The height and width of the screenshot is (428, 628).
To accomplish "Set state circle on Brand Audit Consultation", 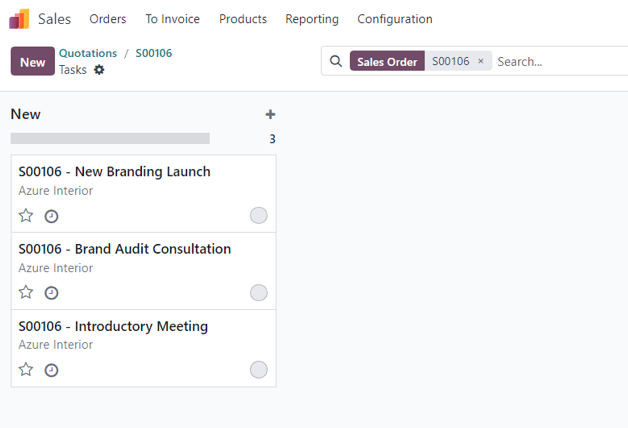I will [258, 292].
